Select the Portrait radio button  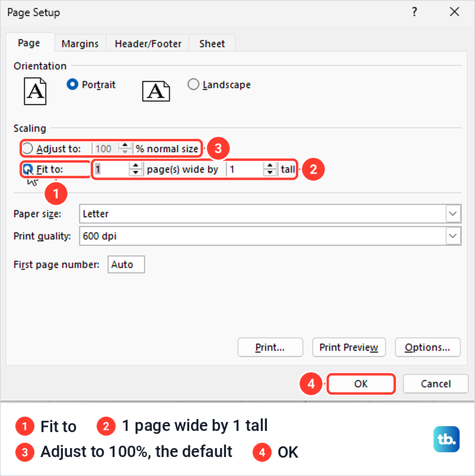coord(72,84)
